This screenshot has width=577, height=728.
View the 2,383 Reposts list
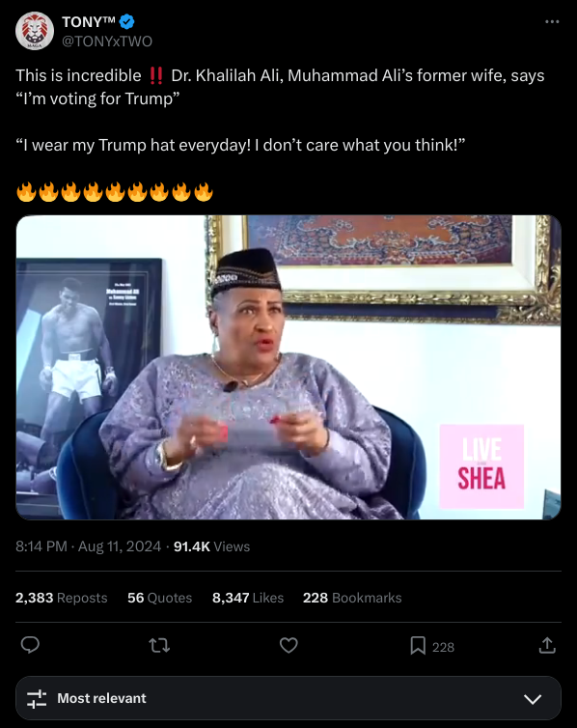coord(61,598)
